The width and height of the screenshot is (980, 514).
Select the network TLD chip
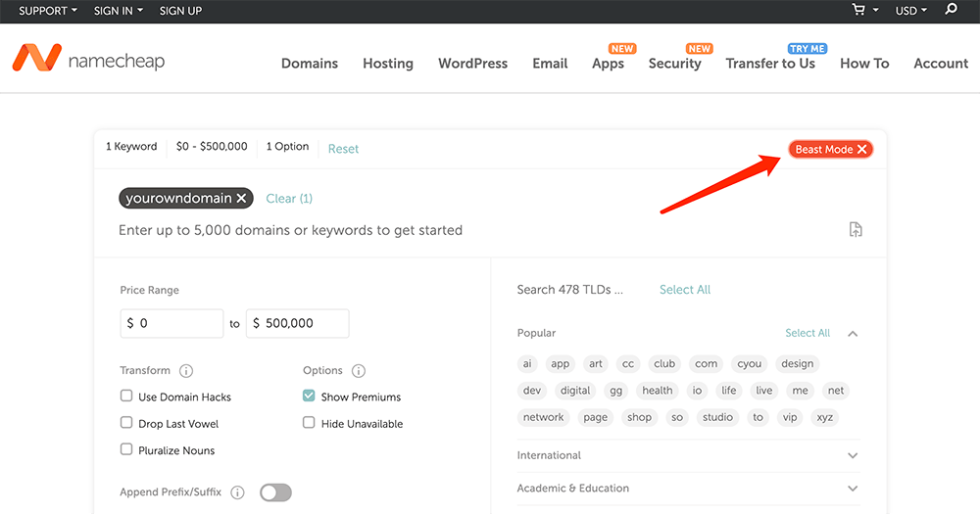pos(543,417)
